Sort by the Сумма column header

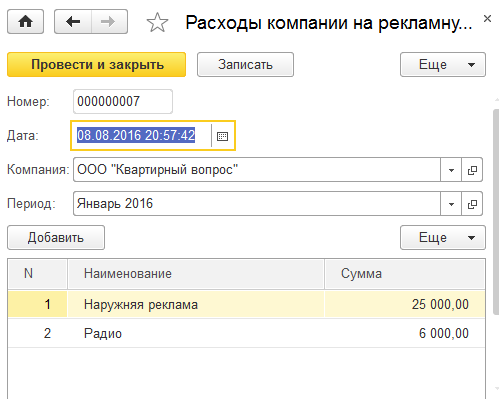[x=405, y=274]
